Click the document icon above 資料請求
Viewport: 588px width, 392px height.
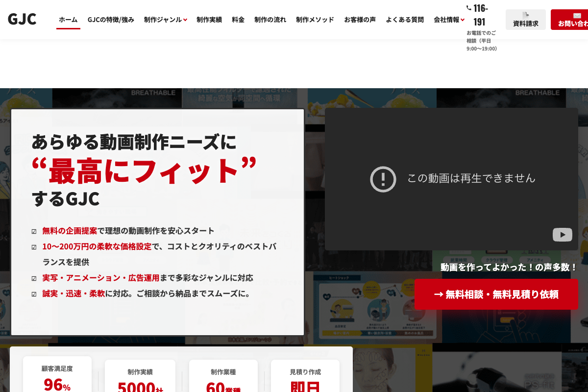525,15
